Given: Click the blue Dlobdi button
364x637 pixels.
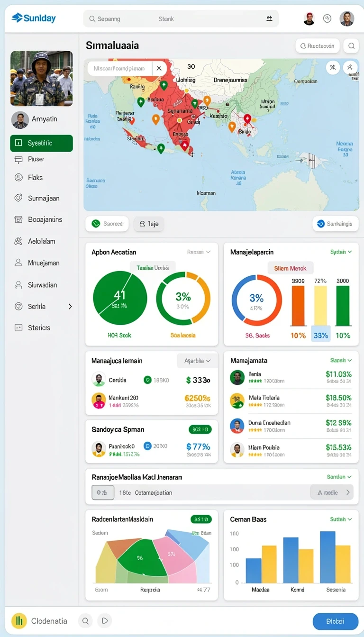Looking at the screenshot, I should (x=336, y=621).
